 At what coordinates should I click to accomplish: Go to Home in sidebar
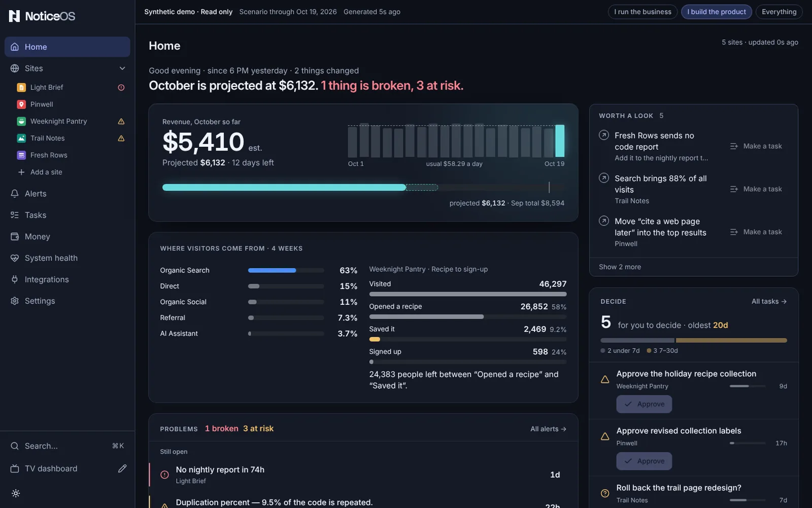pyautogui.click(x=67, y=47)
